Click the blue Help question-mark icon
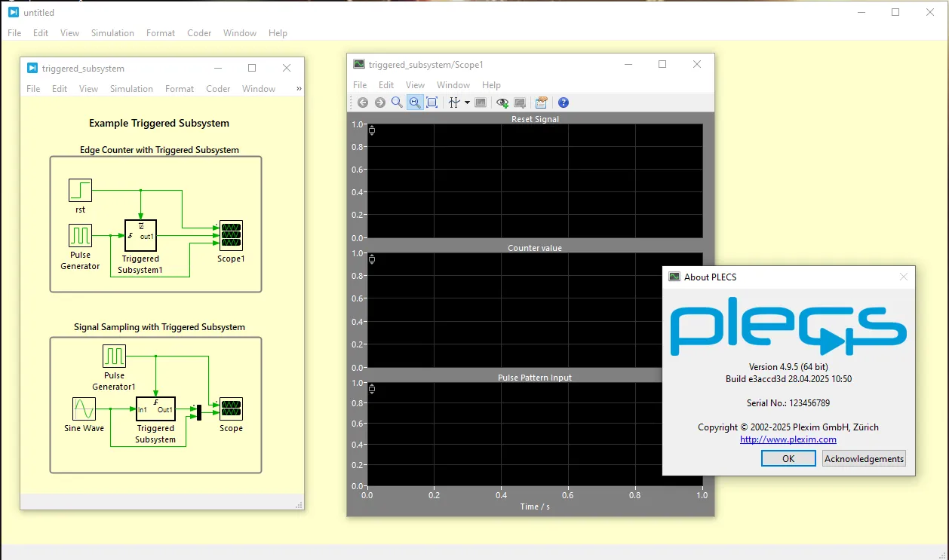Image resolution: width=949 pixels, height=560 pixels. pos(563,103)
